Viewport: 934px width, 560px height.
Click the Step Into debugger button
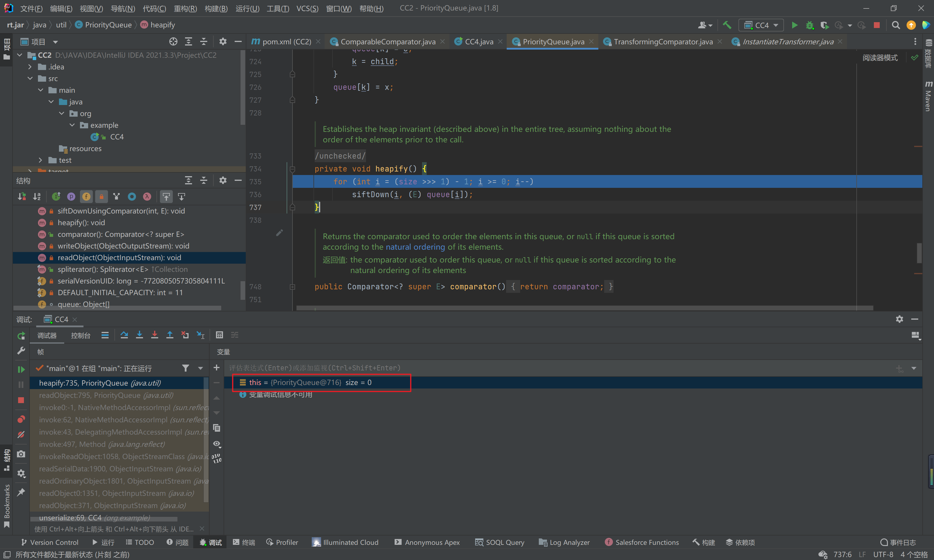139,335
